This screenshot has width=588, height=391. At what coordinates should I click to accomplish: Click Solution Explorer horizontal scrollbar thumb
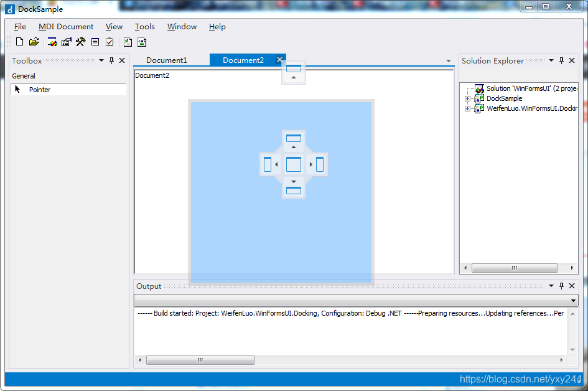[x=515, y=268]
